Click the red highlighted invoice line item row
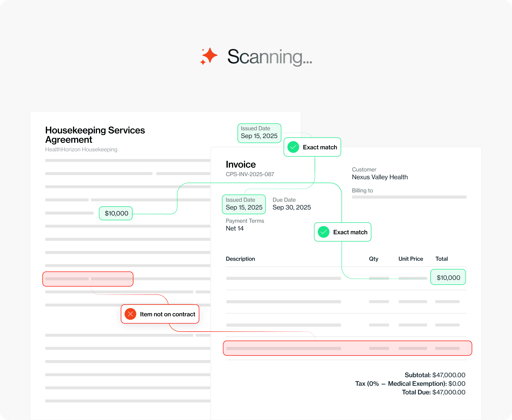This screenshot has width=512, height=420. [347, 348]
